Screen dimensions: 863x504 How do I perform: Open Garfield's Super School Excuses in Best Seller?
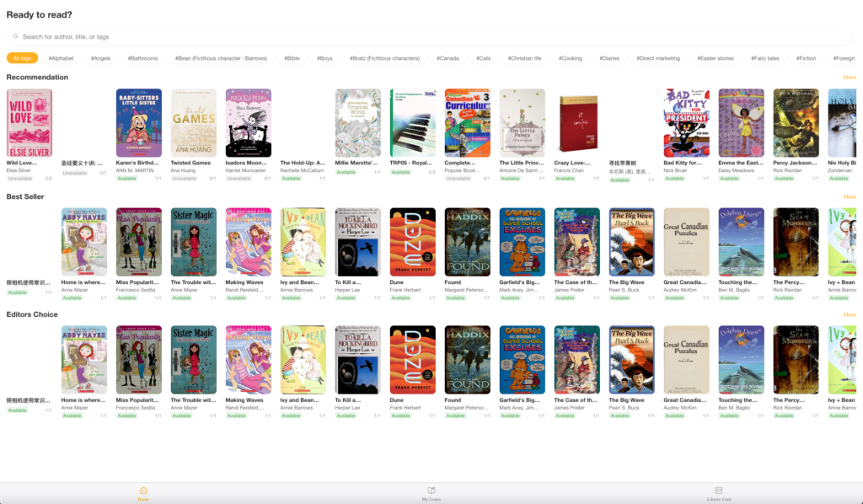(x=523, y=242)
